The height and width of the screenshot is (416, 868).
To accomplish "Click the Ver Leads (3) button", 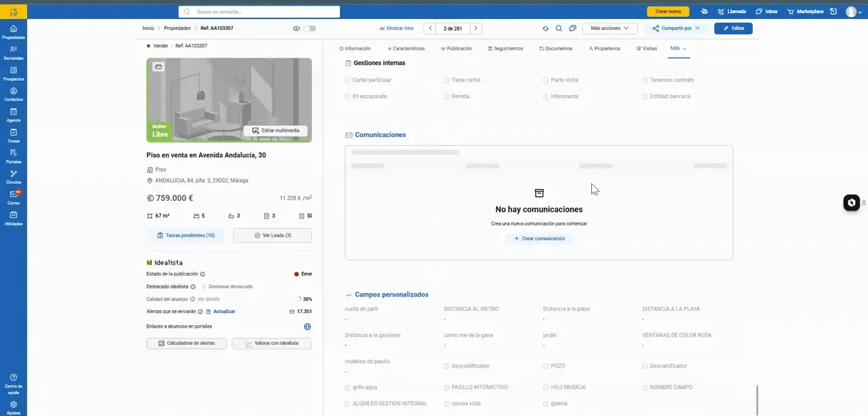I will (x=273, y=235).
